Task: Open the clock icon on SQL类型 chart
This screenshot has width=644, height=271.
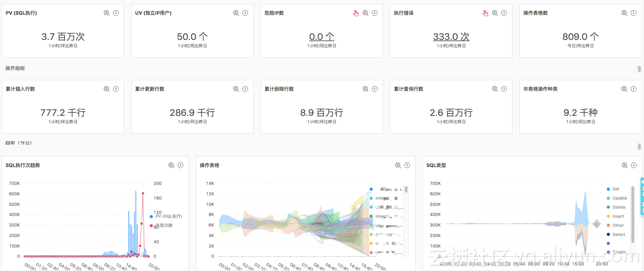Action: 634,165
